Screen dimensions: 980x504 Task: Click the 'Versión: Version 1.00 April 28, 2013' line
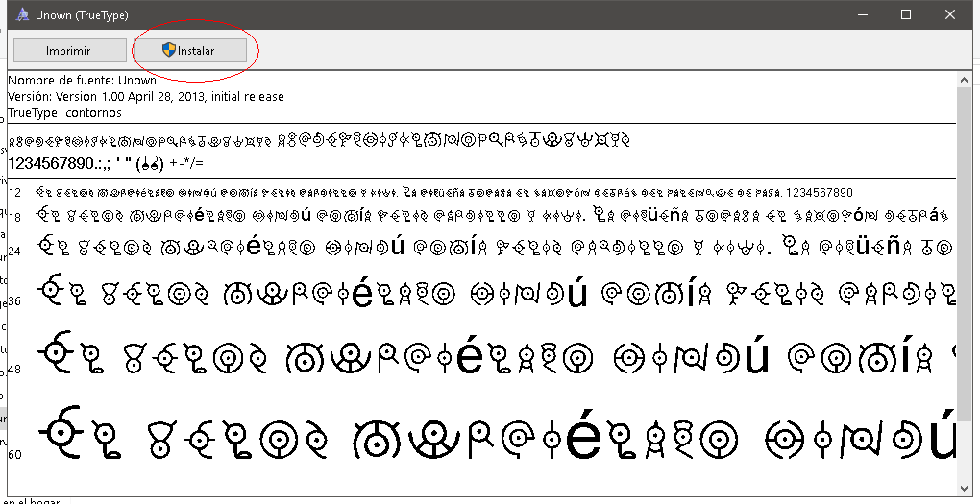[x=146, y=97]
